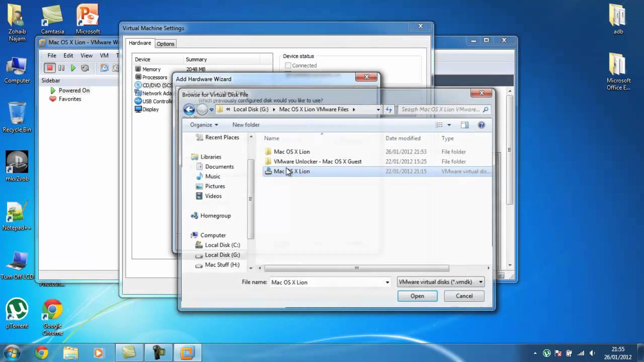
Task: Click the Suspend toolbar icon in VMware
Action: [61, 68]
